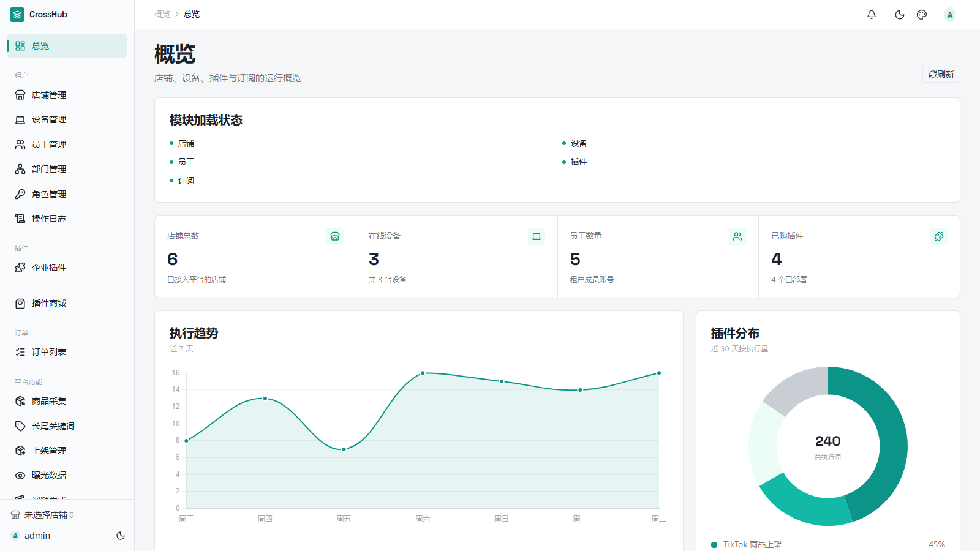
Task: Open 设备管理 in the sidebar
Action: click(x=67, y=119)
